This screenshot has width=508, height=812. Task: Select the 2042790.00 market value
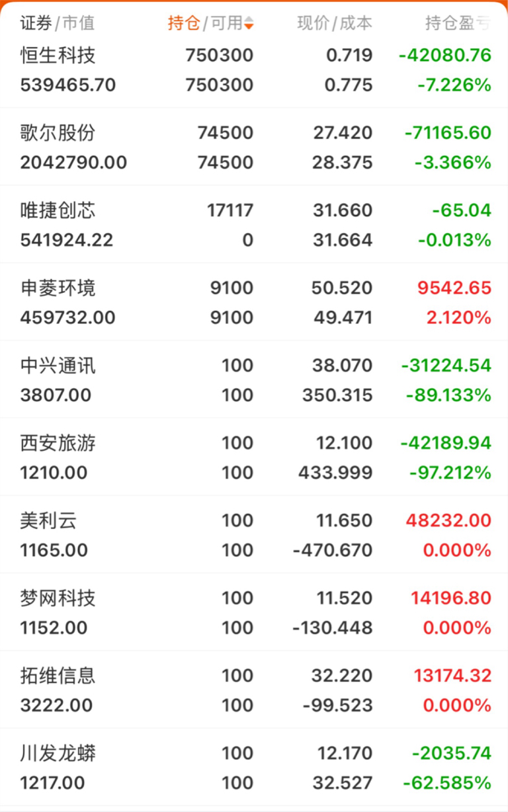click(x=73, y=163)
